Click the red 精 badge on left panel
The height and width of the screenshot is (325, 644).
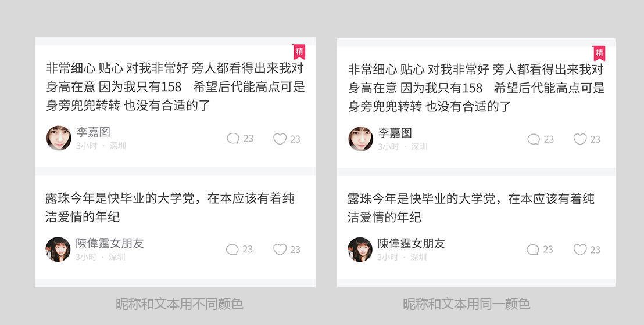pyautogui.click(x=299, y=52)
